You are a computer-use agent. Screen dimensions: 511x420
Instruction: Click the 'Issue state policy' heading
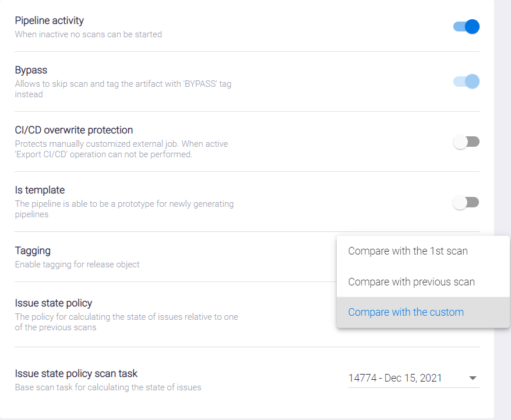pyautogui.click(x=54, y=303)
